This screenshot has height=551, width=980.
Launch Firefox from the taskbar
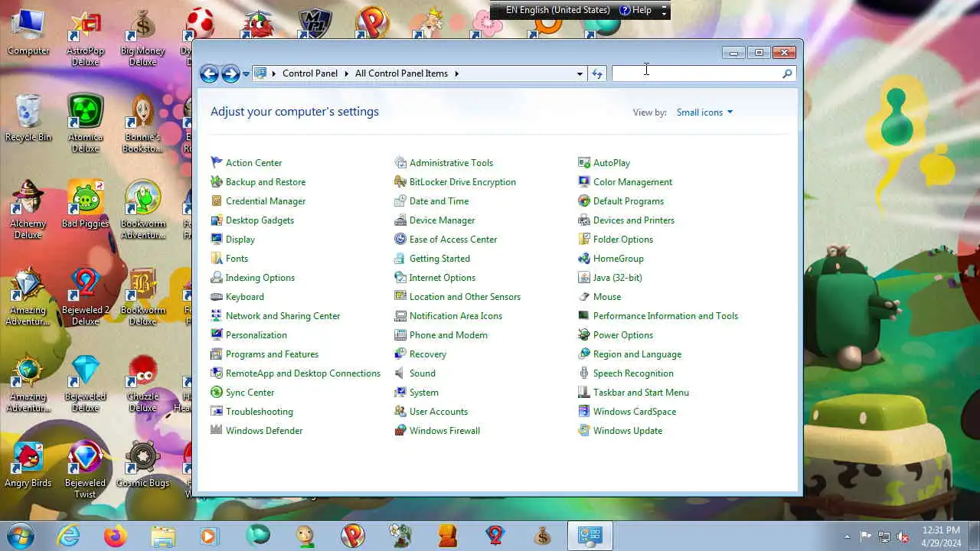116,536
